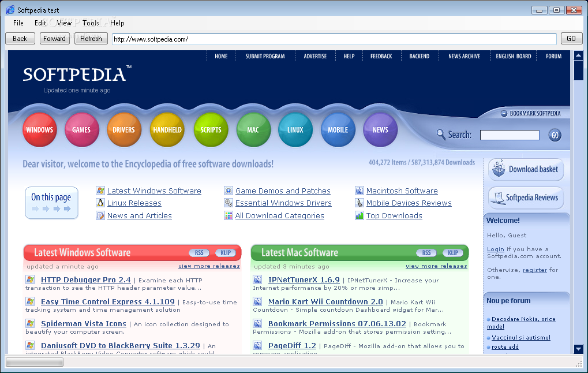
Task: Open Easy Time Control Express 4.1.109 link
Action: tap(108, 302)
